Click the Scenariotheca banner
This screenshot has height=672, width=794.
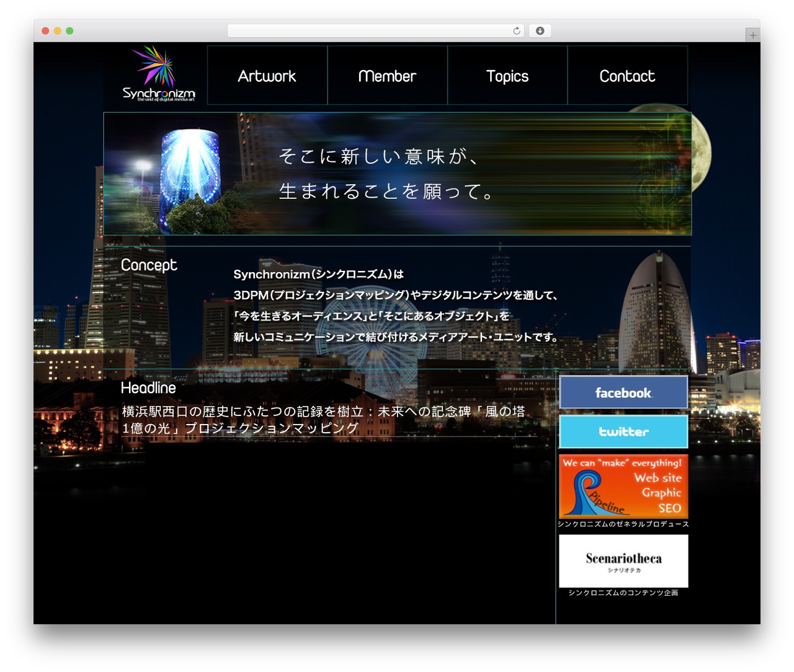[623, 561]
